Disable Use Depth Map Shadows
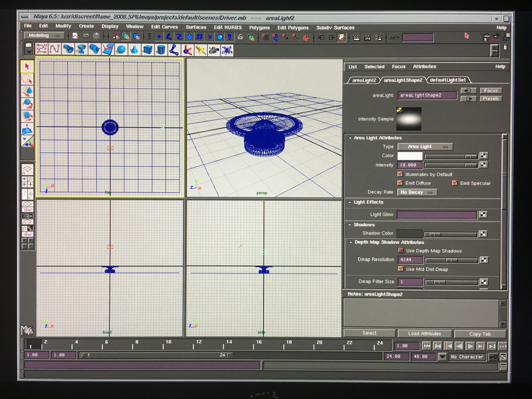Viewport: 532px width, 399px height. (x=401, y=251)
